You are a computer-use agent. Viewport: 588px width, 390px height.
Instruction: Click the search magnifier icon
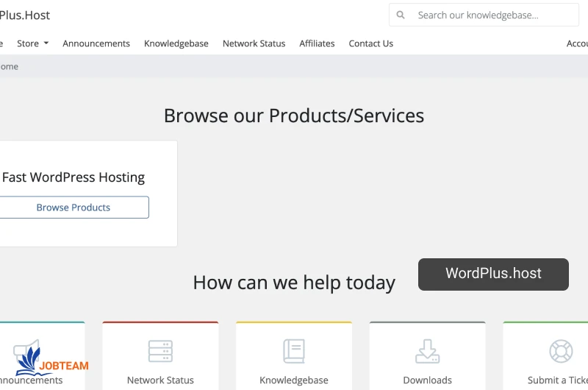[401, 15]
